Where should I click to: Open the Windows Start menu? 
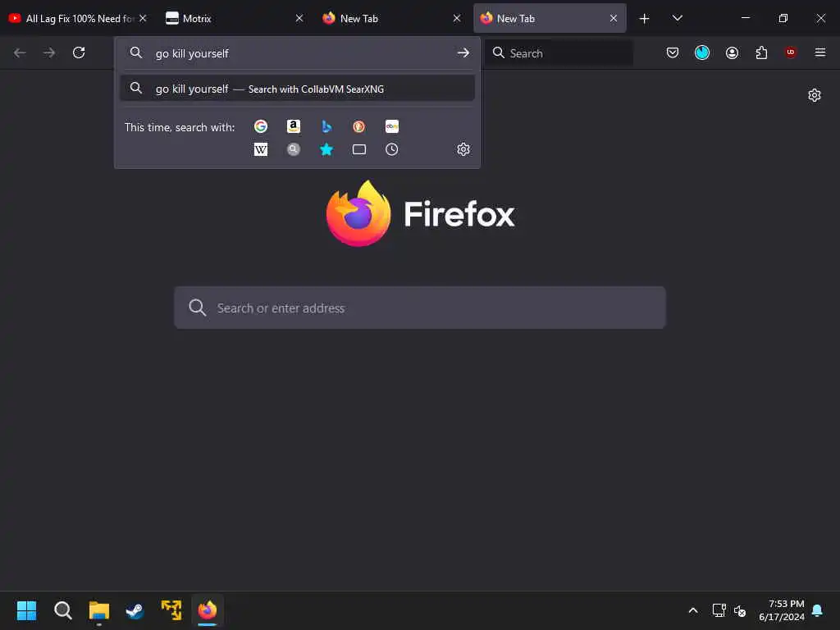tap(26, 610)
